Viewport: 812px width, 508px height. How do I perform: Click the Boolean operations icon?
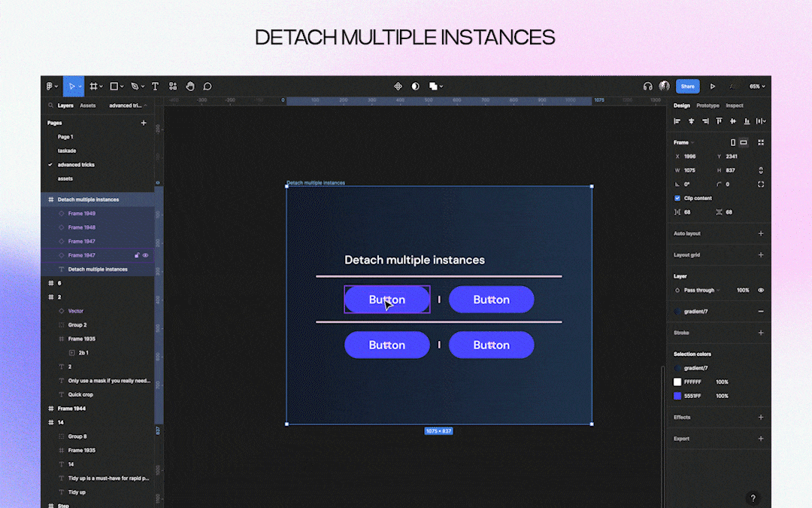[x=435, y=87]
